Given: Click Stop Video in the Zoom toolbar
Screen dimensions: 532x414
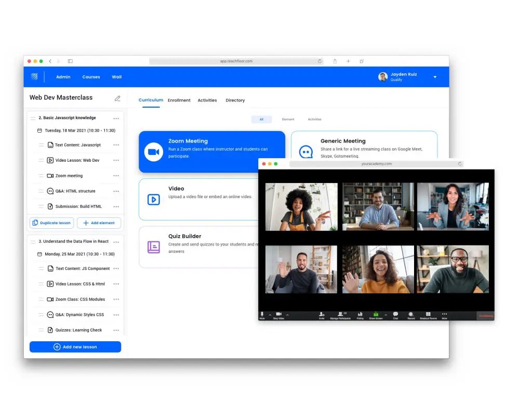Looking at the screenshot, I should (x=278, y=316).
